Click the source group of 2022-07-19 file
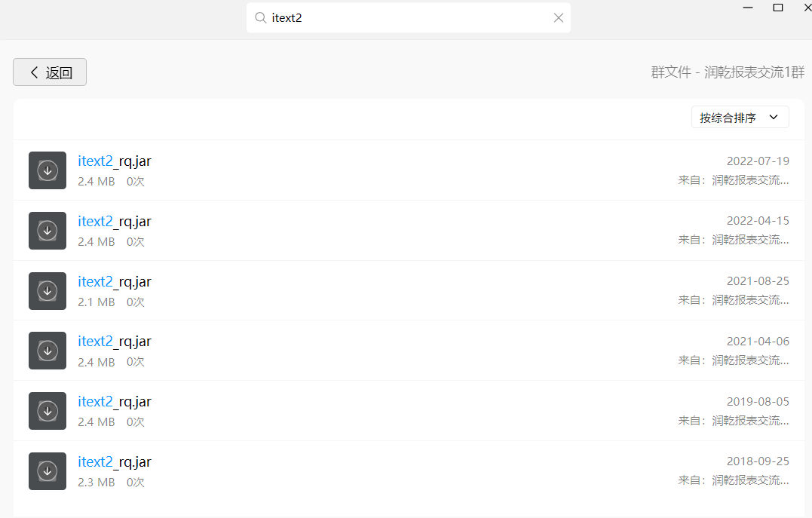This screenshot has width=812, height=518. point(750,180)
